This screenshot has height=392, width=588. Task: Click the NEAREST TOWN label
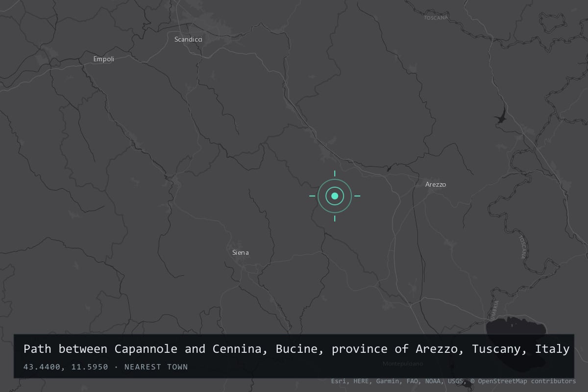point(156,367)
